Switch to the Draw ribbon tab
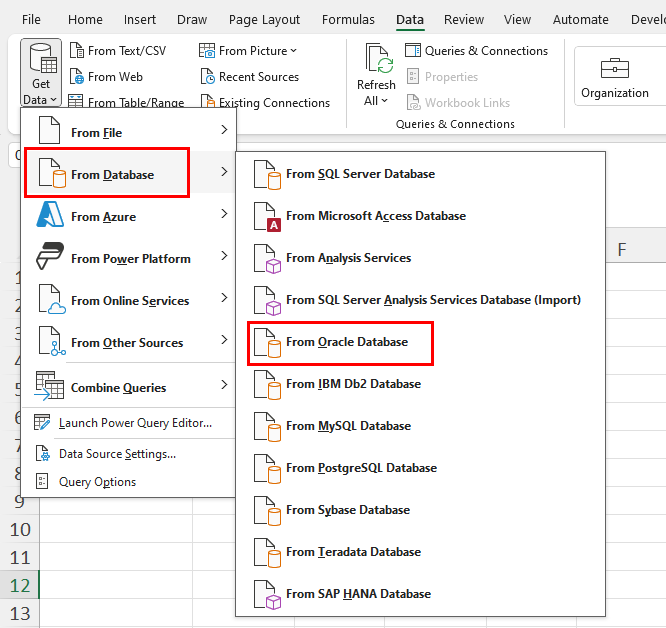Viewport: 666px width, 628px height. coord(192,20)
